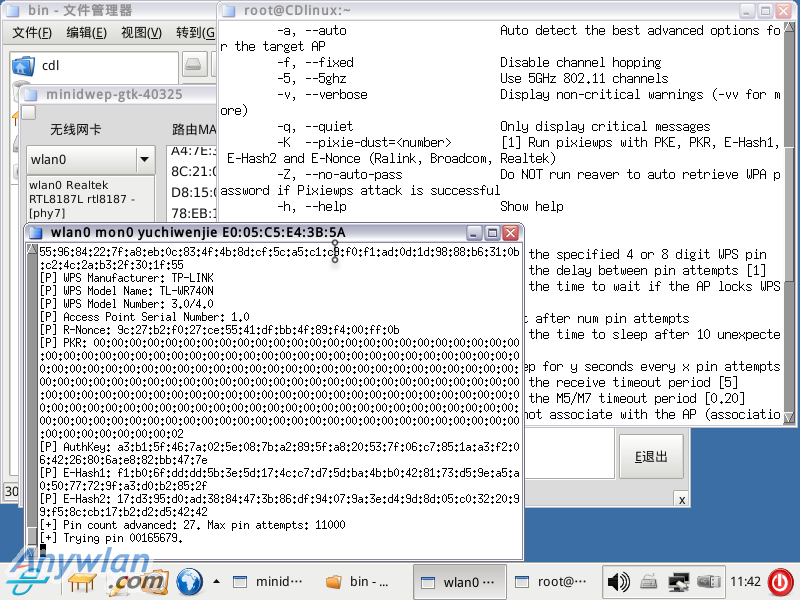
Task: Click the '-q, --quiet' option line
Action: pyautogui.click(x=493, y=127)
